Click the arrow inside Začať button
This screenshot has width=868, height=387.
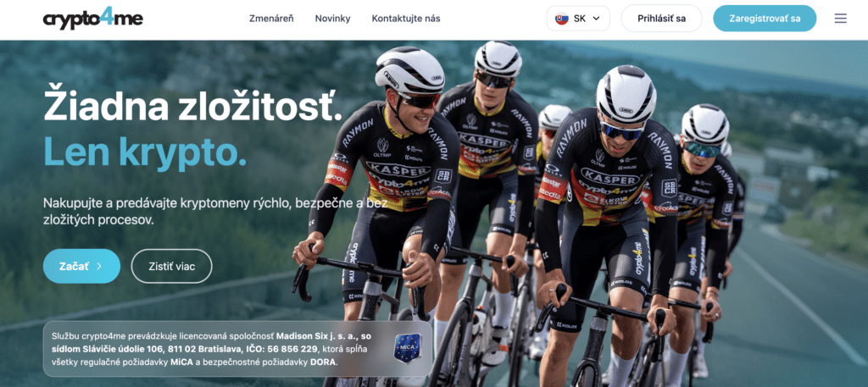point(99,266)
